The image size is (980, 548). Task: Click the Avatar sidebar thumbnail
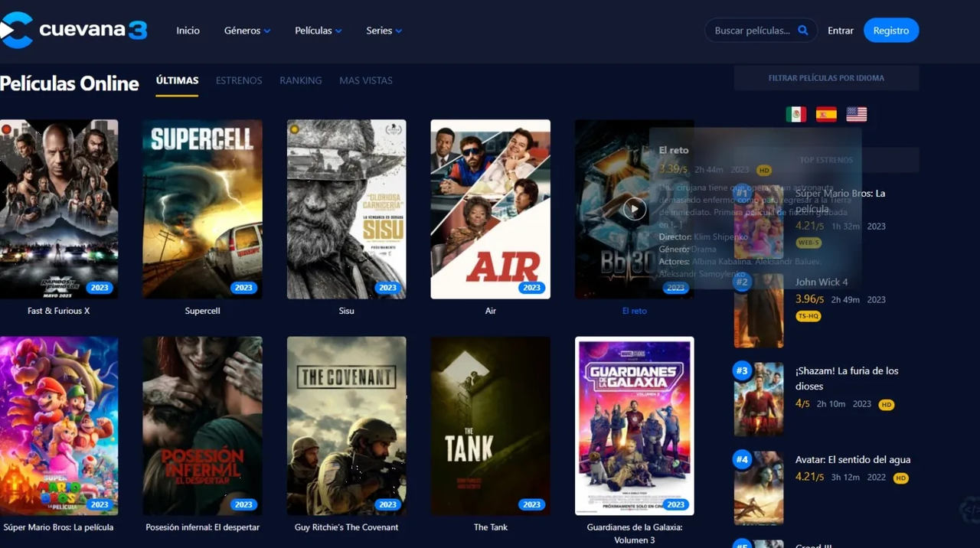pyautogui.click(x=758, y=488)
